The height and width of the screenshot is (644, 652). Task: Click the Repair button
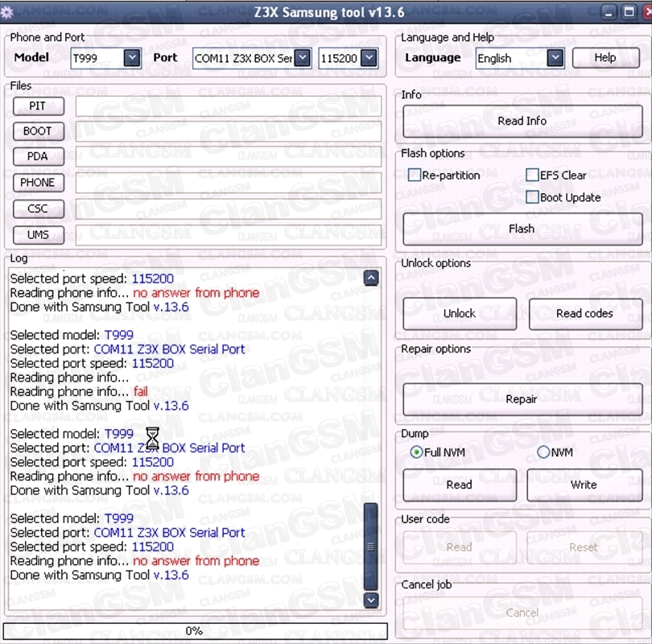point(522,399)
